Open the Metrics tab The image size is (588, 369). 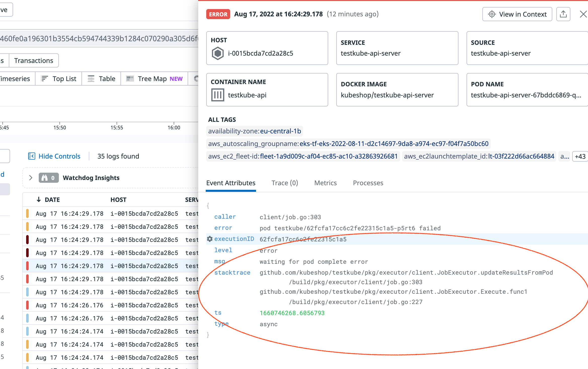click(325, 183)
